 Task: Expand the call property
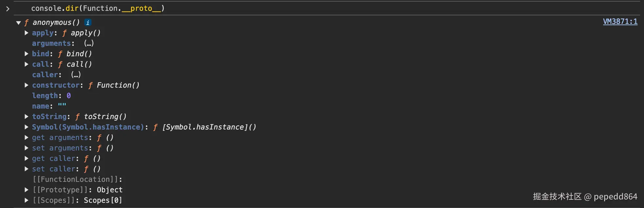coord(27,64)
